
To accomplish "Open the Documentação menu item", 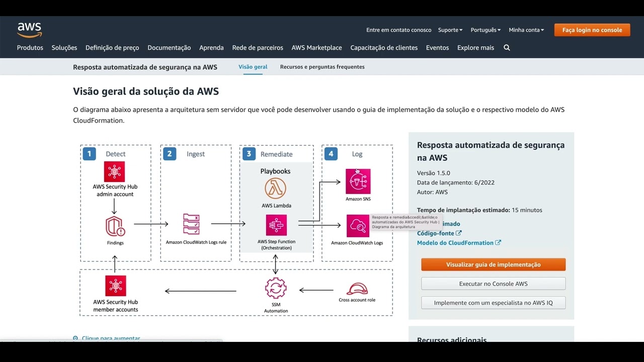I will 169,48.
